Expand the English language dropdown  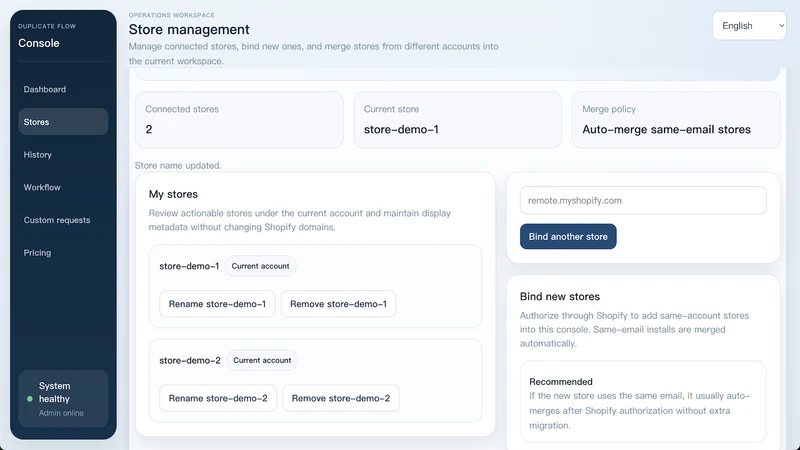tap(749, 26)
